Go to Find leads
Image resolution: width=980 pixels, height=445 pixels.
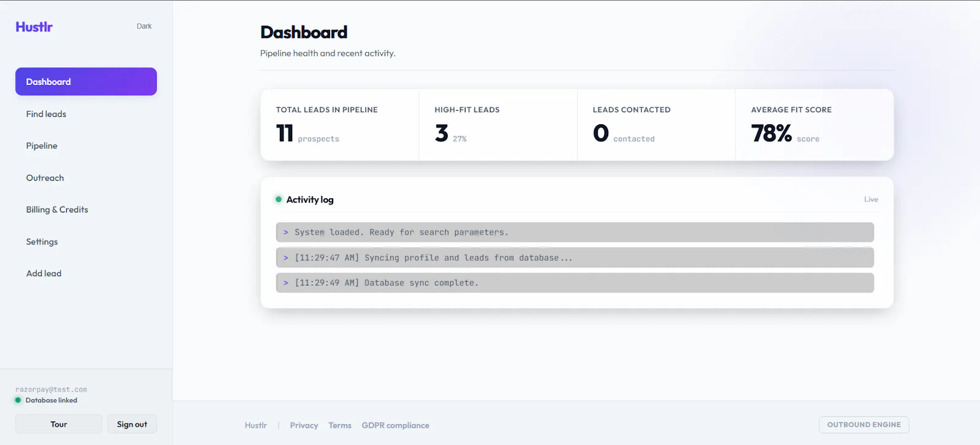coord(86,114)
